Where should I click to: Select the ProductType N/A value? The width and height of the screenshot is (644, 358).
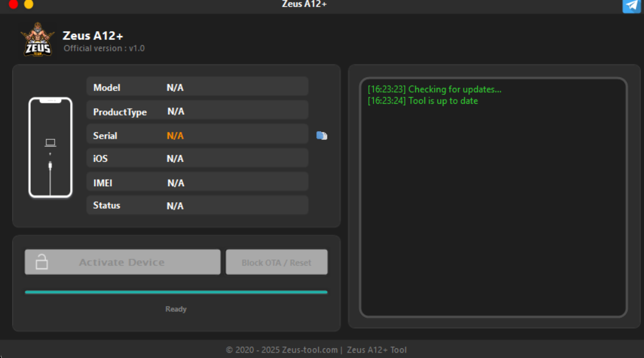click(176, 111)
